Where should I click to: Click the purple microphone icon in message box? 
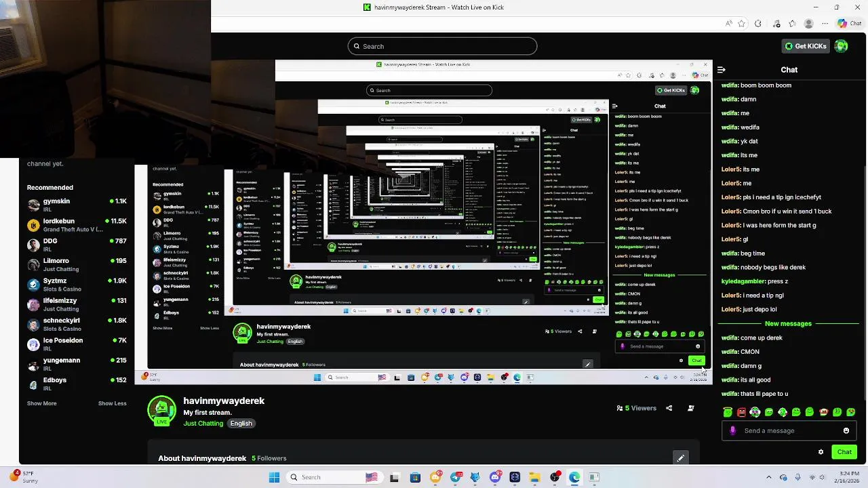click(x=732, y=430)
